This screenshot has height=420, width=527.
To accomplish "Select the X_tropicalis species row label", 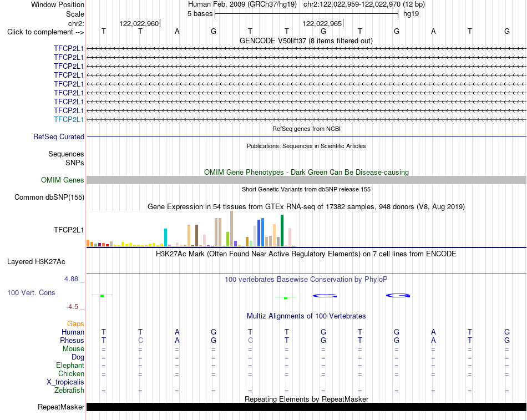I will click(65, 382).
